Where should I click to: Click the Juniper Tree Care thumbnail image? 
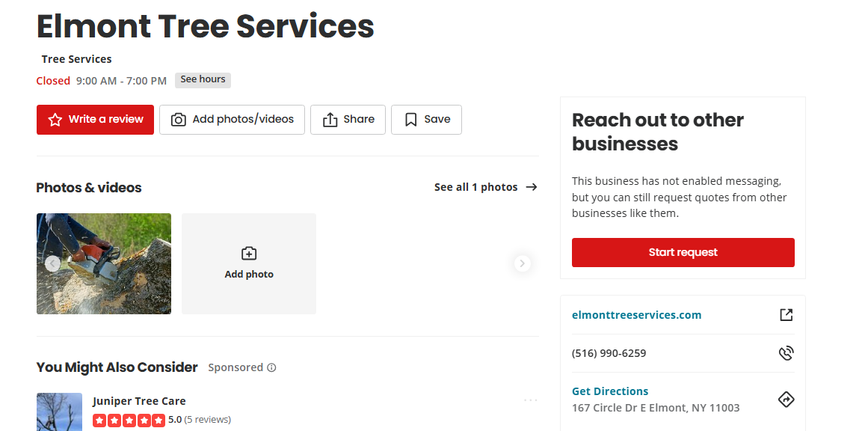coord(59,412)
